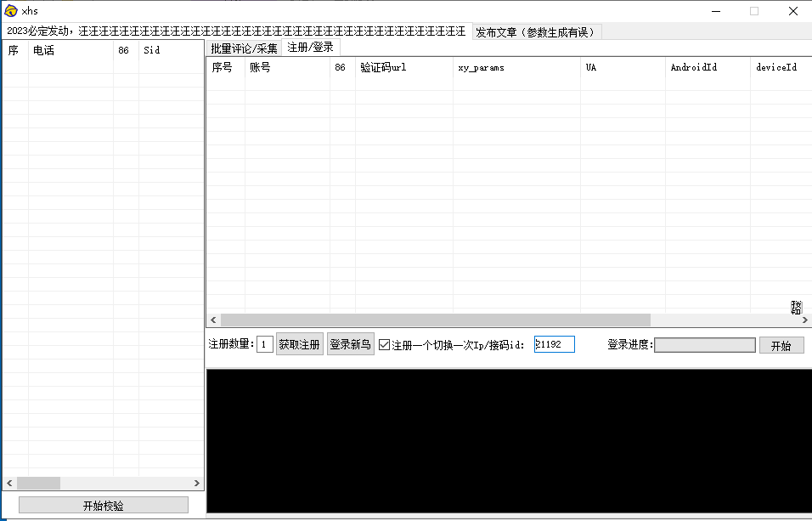Viewport: 812px width, 521px height.
Task: Click the 电话 column header
Action: click(x=70, y=50)
